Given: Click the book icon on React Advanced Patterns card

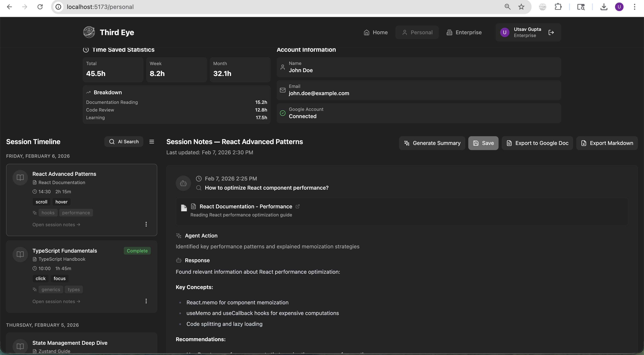Looking at the screenshot, I should 20,178.
